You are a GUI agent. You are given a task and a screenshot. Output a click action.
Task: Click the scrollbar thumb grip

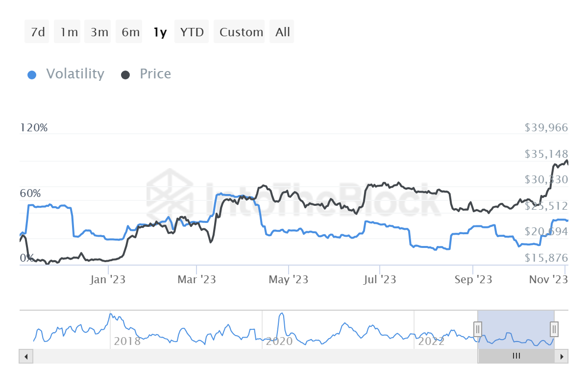516,356
